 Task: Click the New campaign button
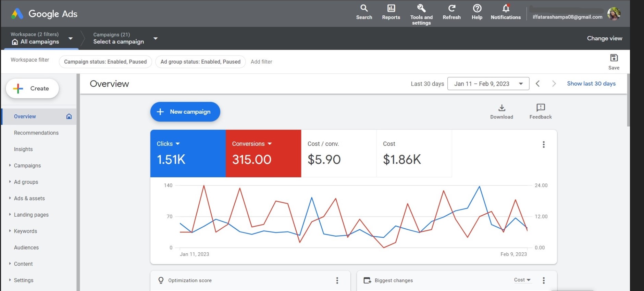[x=185, y=112]
